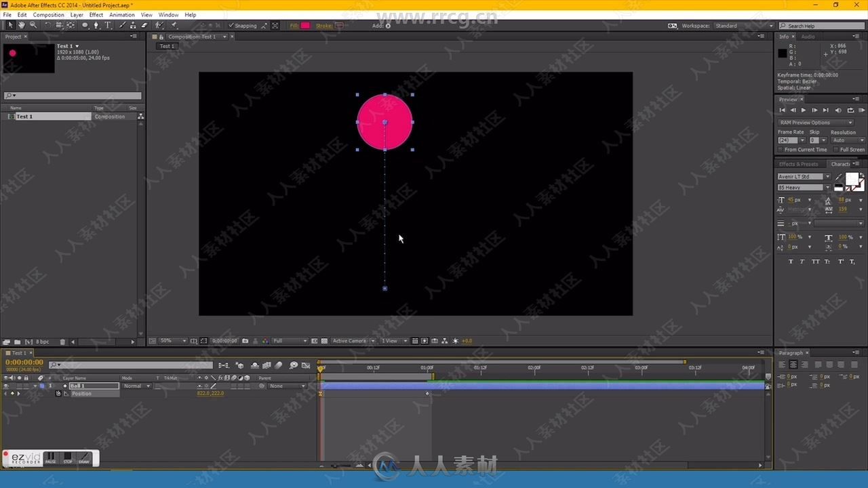This screenshot has width=868, height=488.
Task: Click the Search Help field
Action: pos(822,26)
